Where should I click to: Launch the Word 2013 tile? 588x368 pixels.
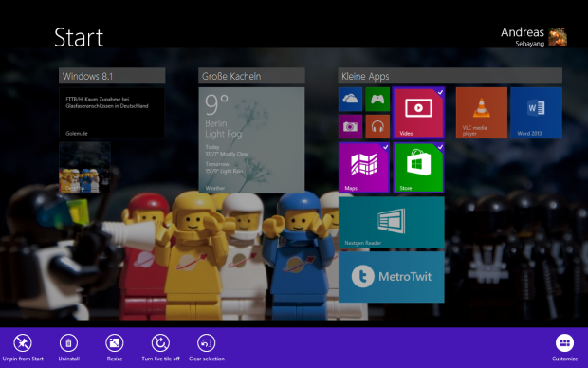[536, 113]
